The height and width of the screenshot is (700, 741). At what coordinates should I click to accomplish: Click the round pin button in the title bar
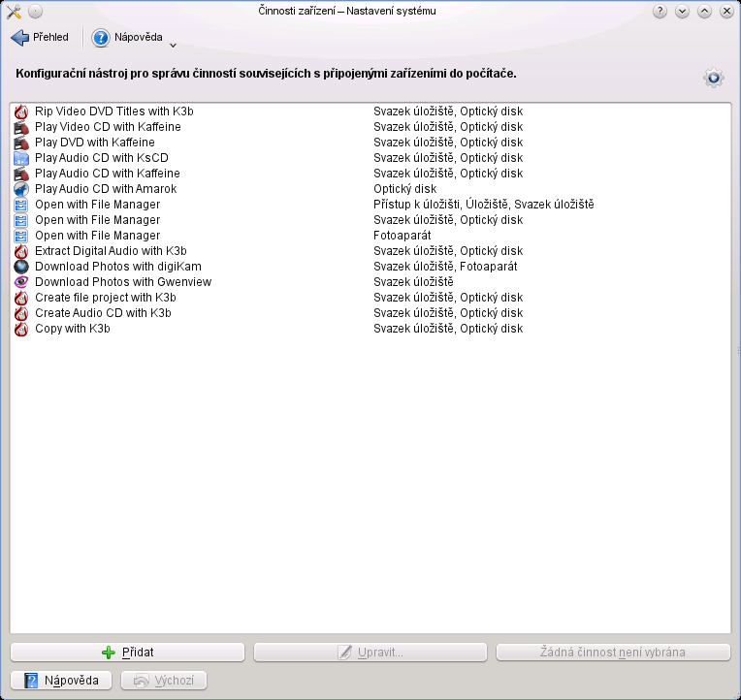coord(36,12)
